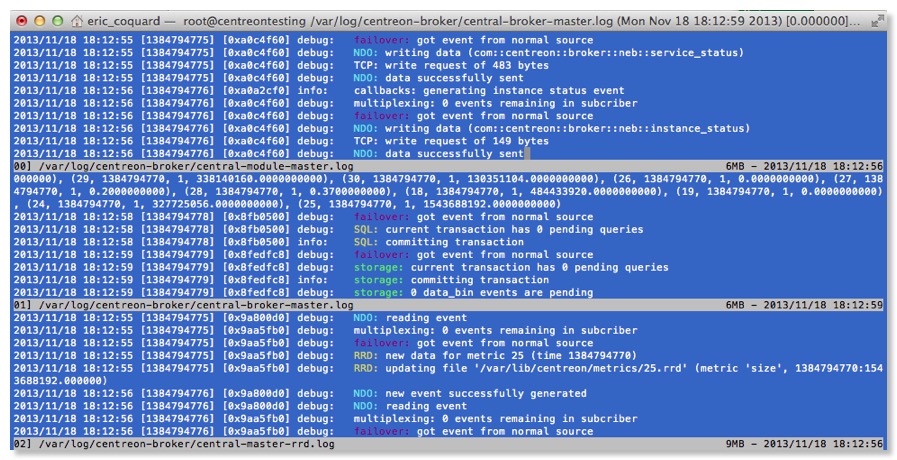Close the terminal window with red button

tap(20, 20)
